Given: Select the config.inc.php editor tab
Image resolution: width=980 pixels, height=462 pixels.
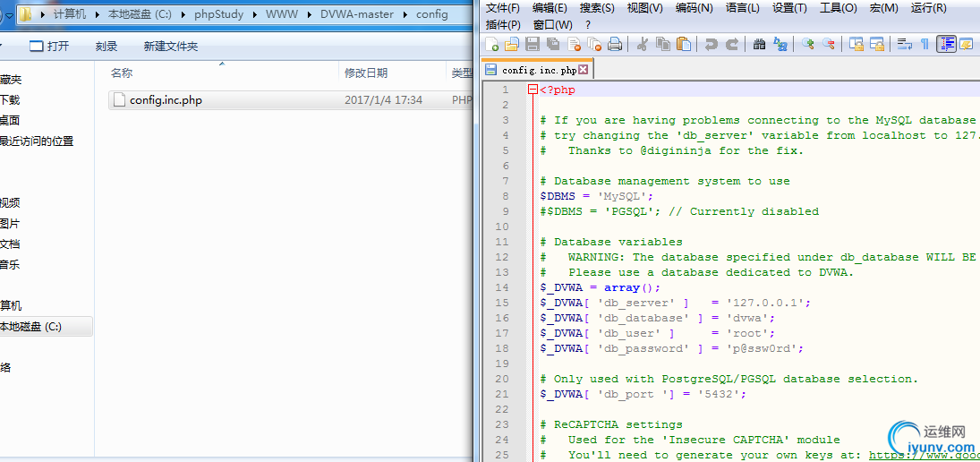Looking at the screenshot, I should click(x=537, y=70).
